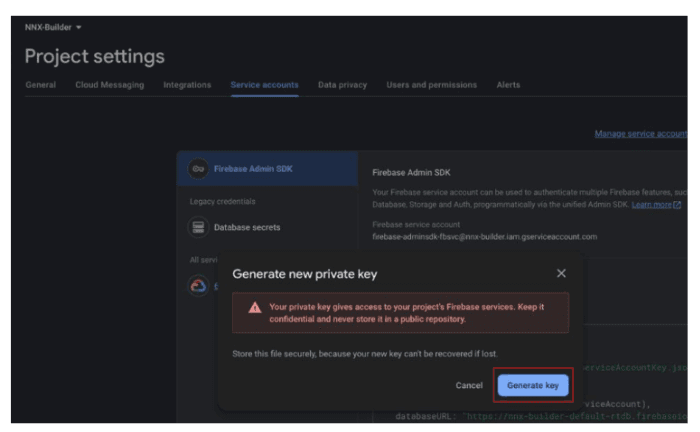Select the Service accounts tab
Viewport: 700px width, 432px height.
(264, 85)
